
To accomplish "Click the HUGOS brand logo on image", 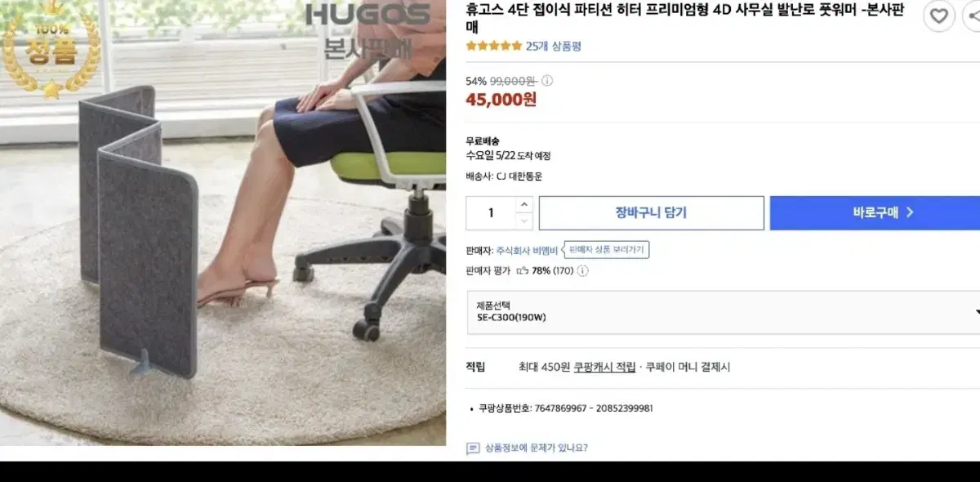I will tap(368, 14).
